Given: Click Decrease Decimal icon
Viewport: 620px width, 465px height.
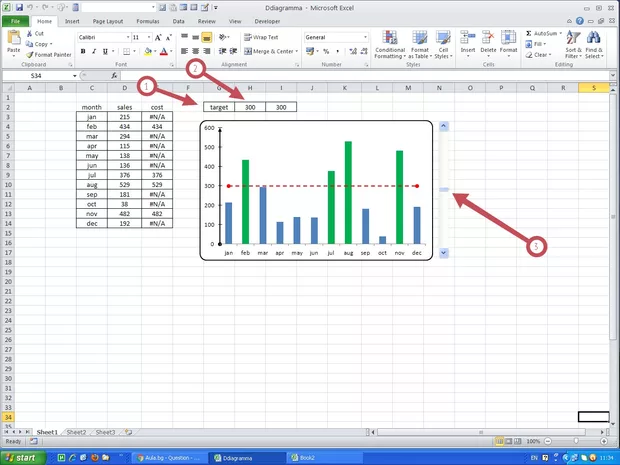Looking at the screenshot, I should [x=364, y=51].
